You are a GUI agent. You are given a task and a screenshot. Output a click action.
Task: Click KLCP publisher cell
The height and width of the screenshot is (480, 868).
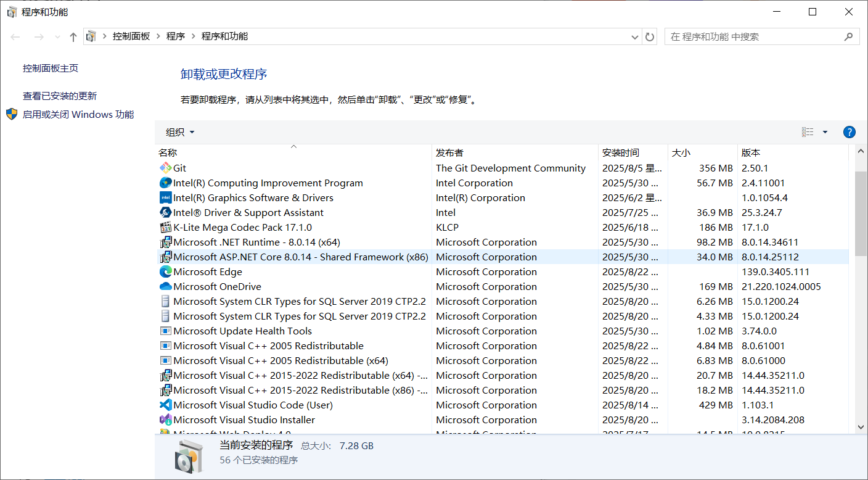(x=447, y=227)
